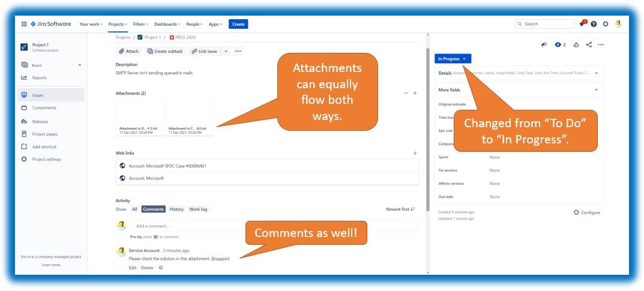This screenshot has height=291, width=644.
Task: Open the People menu
Action: coord(194,24)
